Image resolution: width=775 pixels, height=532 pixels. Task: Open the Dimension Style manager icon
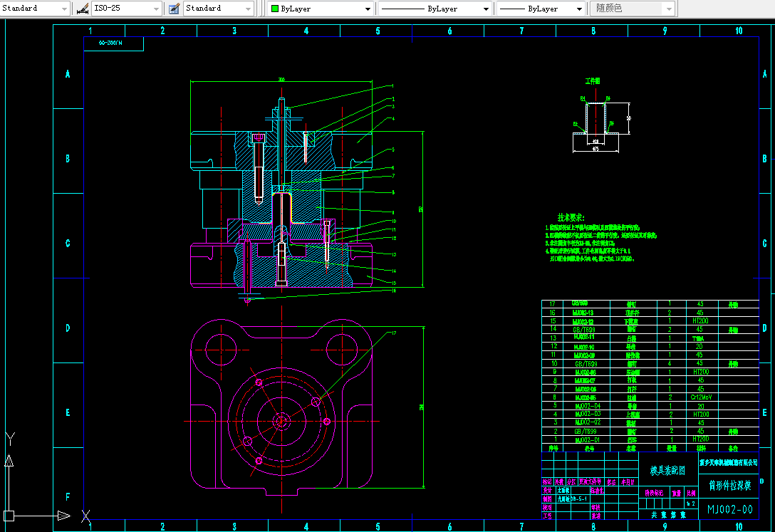[x=82, y=9]
